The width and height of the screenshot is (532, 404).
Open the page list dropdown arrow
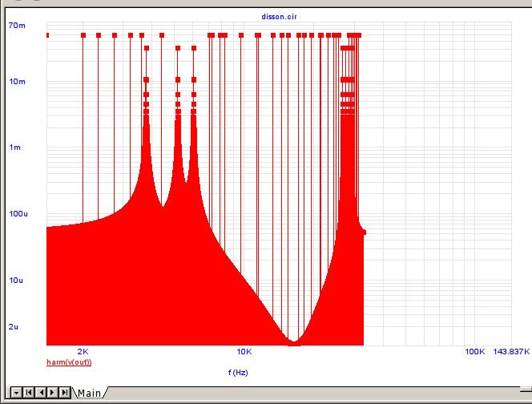(x=16, y=393)
